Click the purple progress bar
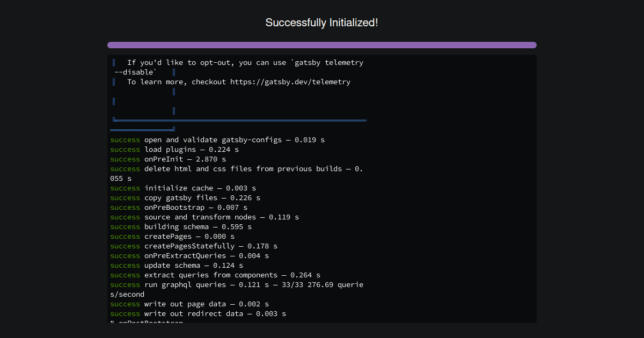Image resolution: width=644 pixels, height=338 pixels. (321, 45)
